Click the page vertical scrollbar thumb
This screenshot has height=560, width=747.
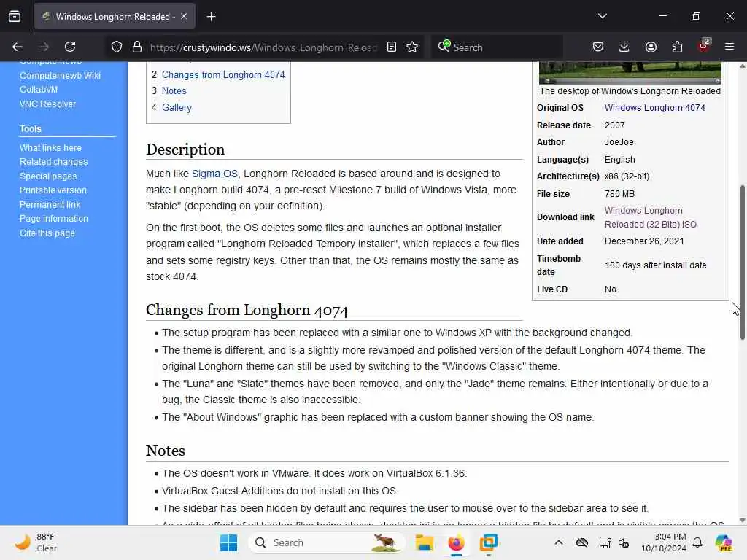pyautogui.click(x=742, y=262)
